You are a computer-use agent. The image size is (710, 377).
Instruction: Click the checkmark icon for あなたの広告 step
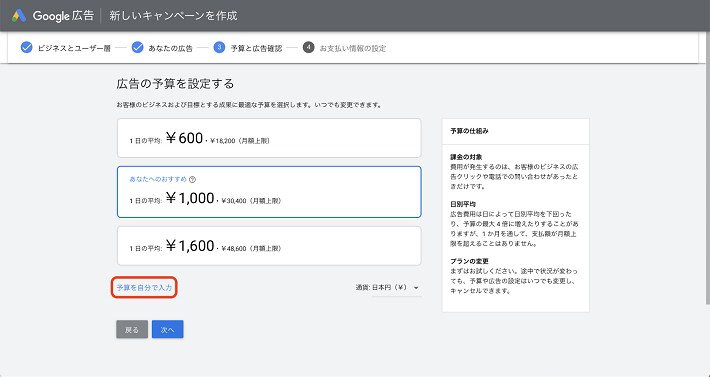coord(138,48)
